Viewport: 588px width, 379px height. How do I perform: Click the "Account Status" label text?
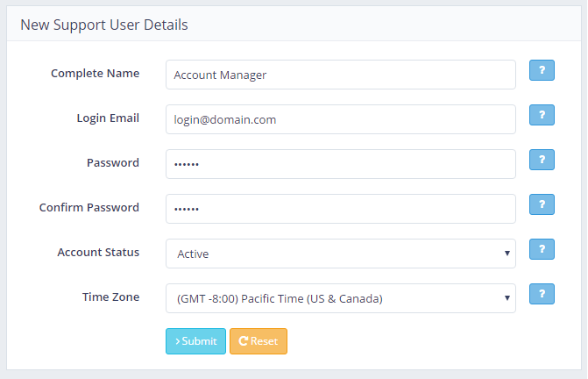click(x=98, y=253)
